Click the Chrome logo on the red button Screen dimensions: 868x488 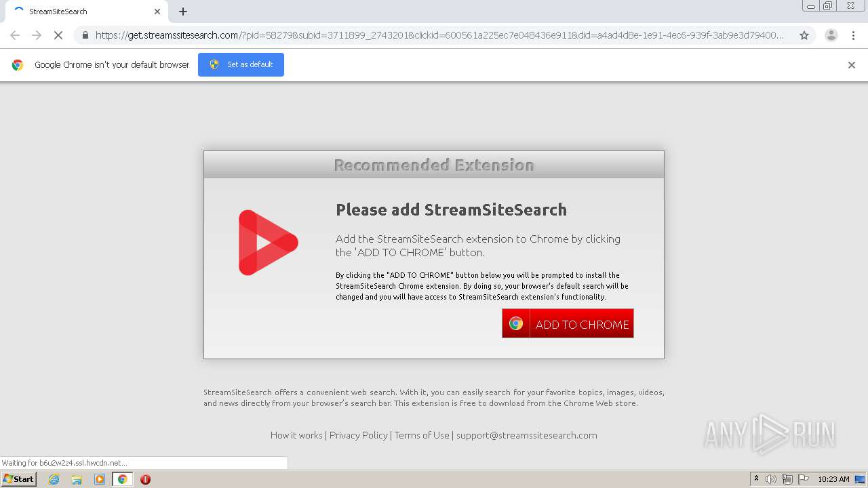516,324
